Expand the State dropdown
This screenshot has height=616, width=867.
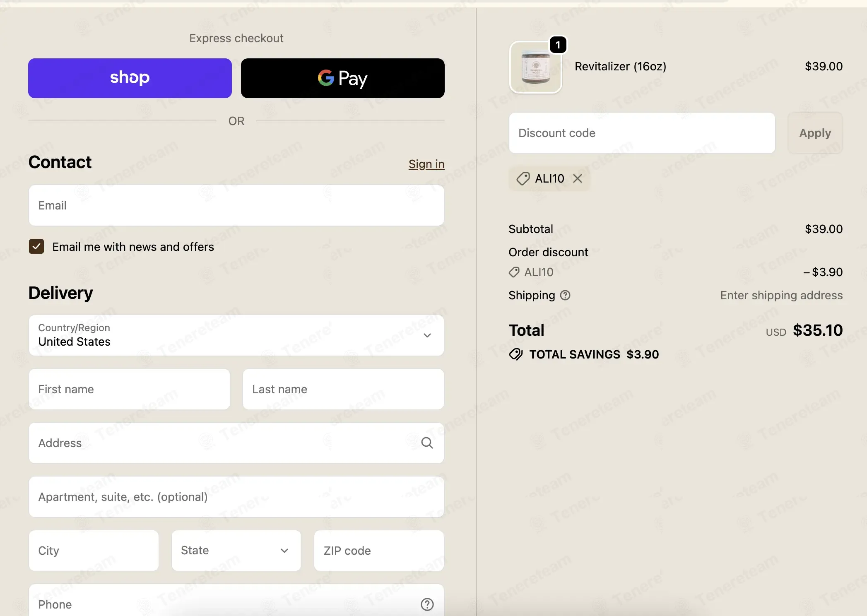pyautogui.click(x=236, y=551)
